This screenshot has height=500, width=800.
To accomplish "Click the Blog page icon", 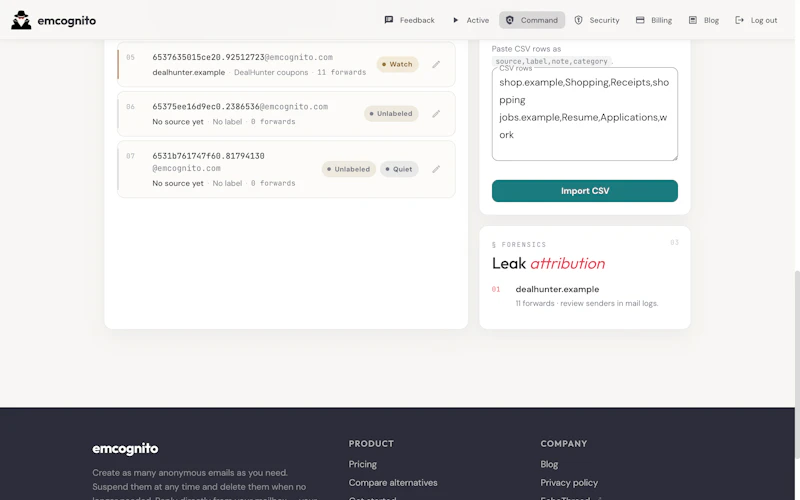I will [692, 20].
